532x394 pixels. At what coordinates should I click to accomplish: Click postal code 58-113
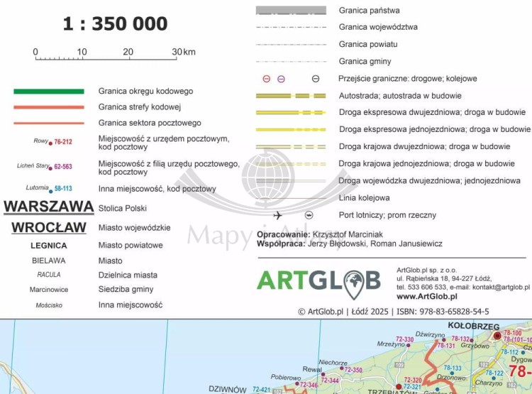click(x=63, y=189)
